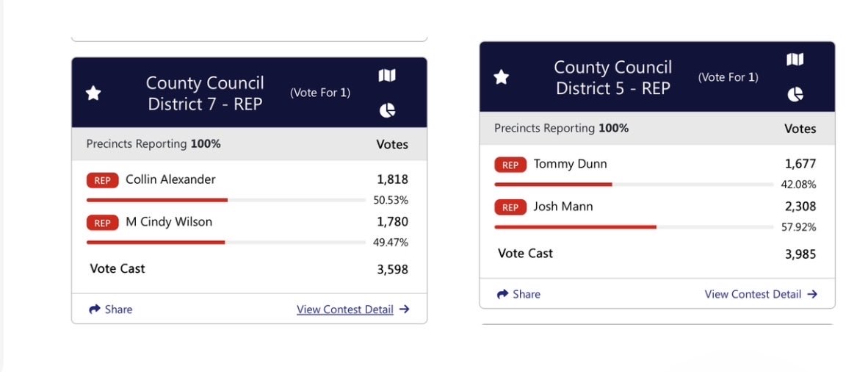Show pie chart for District 5
Image resolution: width=868 pixels, height=372 pixels.
795,95
